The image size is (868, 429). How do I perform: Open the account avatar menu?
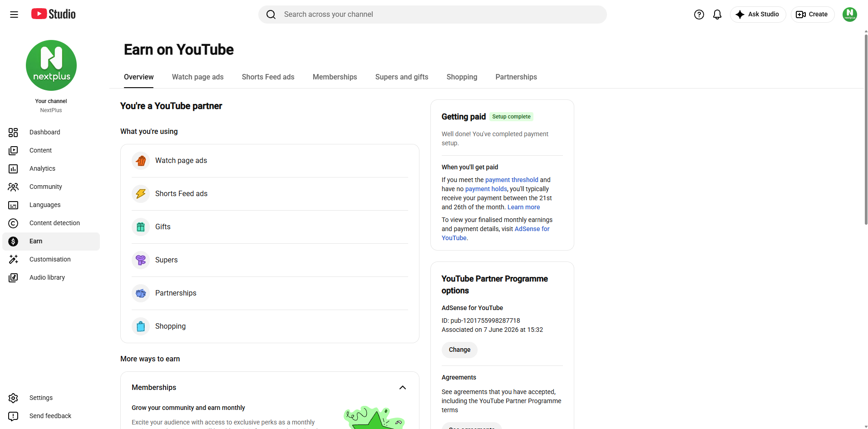pos(850,15)
